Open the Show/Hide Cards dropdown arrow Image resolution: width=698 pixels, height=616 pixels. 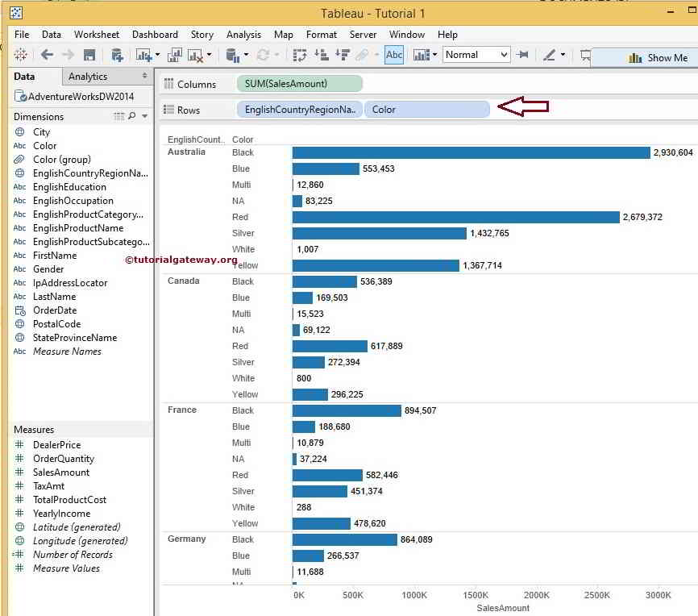coord(434,55)
